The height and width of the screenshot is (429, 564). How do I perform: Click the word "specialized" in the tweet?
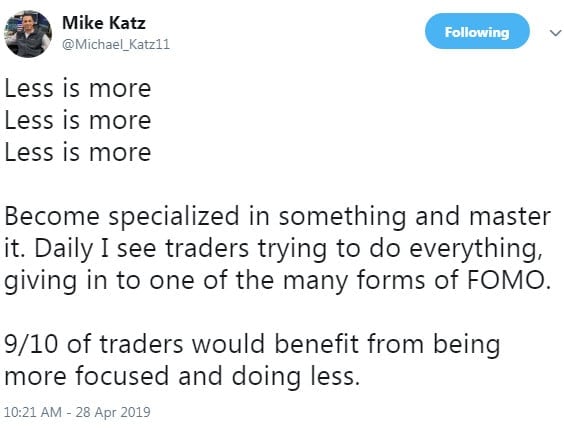[x=174, y=217]
